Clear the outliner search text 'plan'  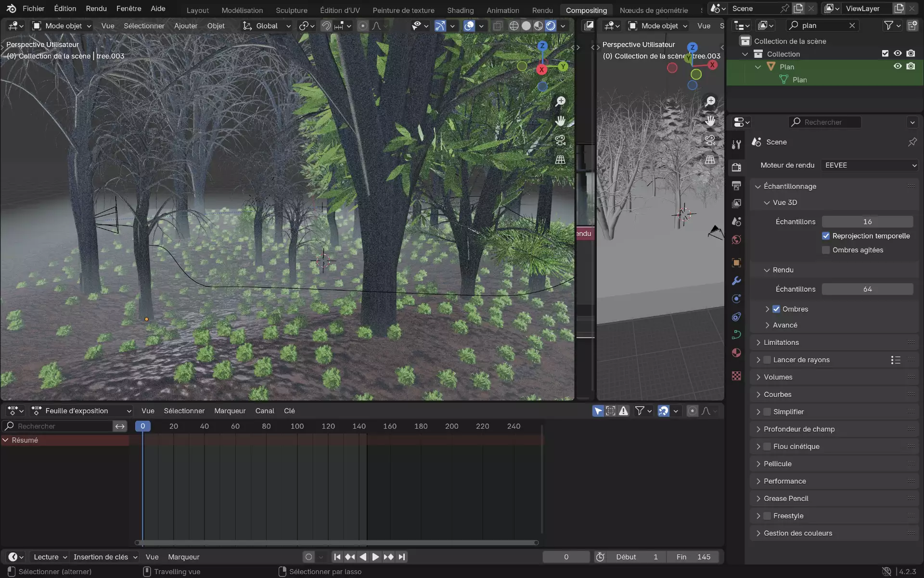852,26
